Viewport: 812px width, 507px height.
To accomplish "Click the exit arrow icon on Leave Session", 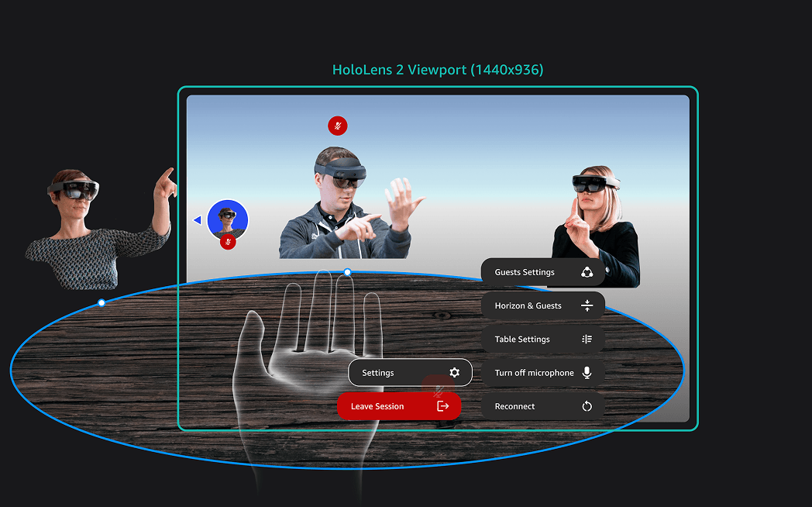I will 442,406.
